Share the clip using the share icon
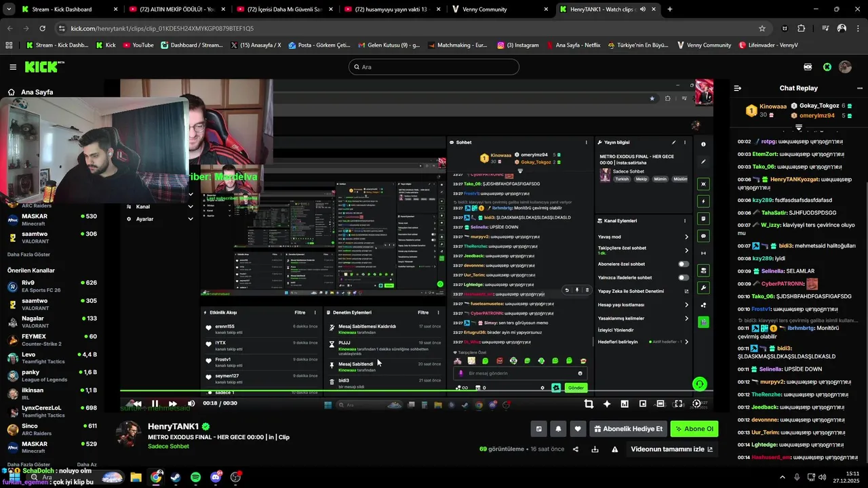Viewport: 868px width, 488px height. (x=576, y=449)
